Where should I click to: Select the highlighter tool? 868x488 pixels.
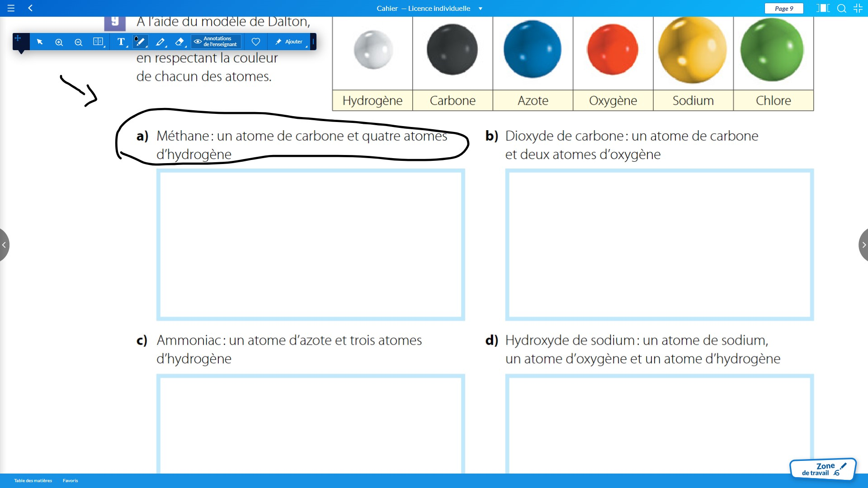(160, 42)
